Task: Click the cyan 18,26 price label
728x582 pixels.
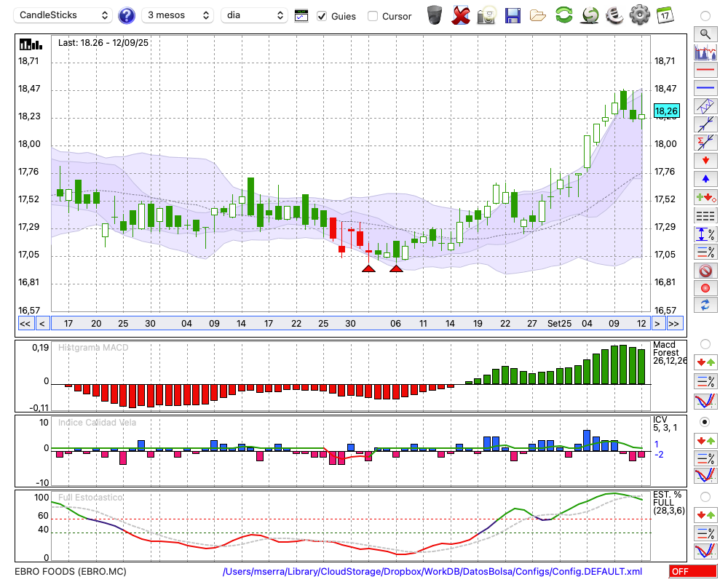Action: [x=666, y=111]
